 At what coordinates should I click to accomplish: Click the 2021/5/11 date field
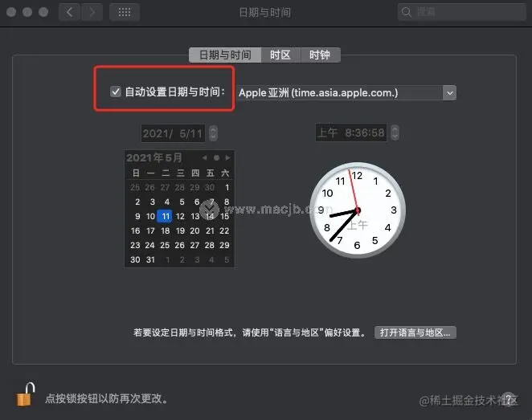click(x=173, y=133)
